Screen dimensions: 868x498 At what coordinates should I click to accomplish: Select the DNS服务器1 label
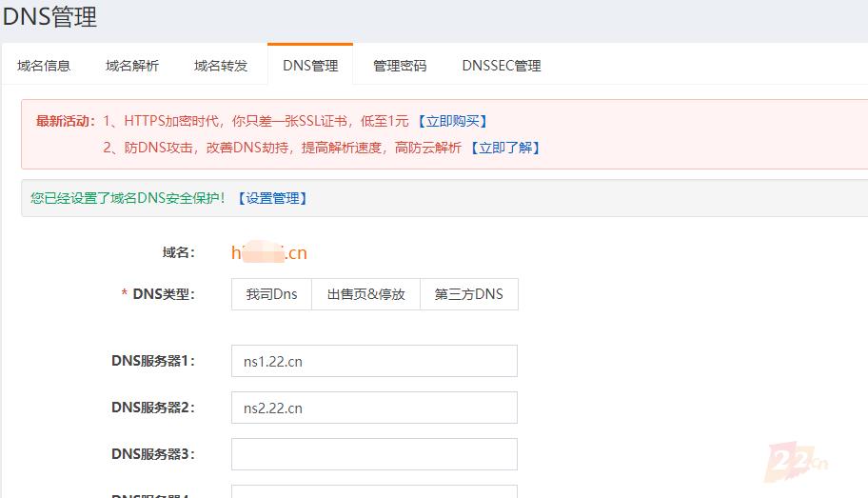click(x=153, y=361)
